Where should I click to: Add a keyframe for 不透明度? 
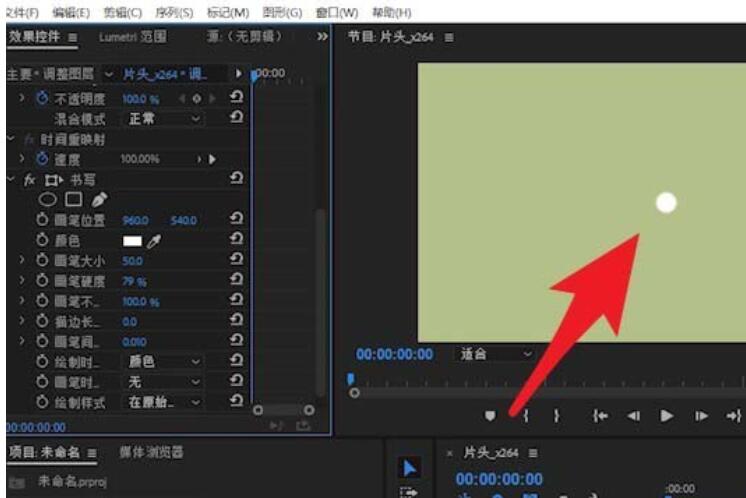(196, 99)
